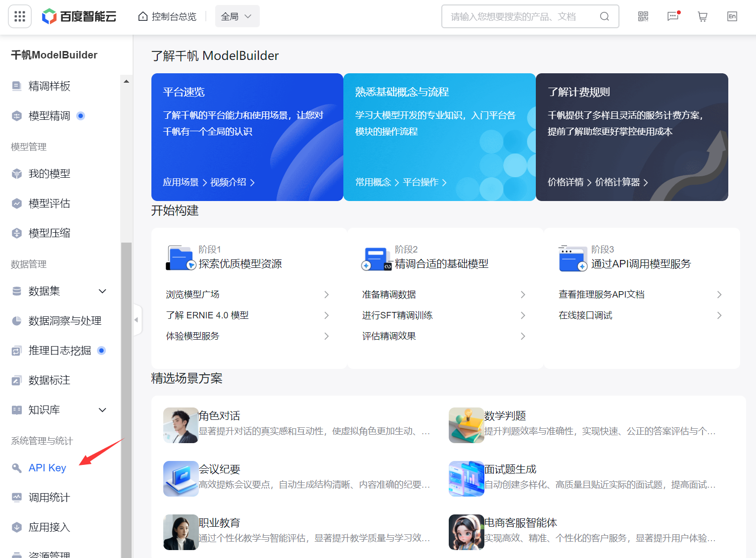Click the sidebar scrollbar up arrow
The height and width of the screenshot is (558, 756).
click(126, 81)
